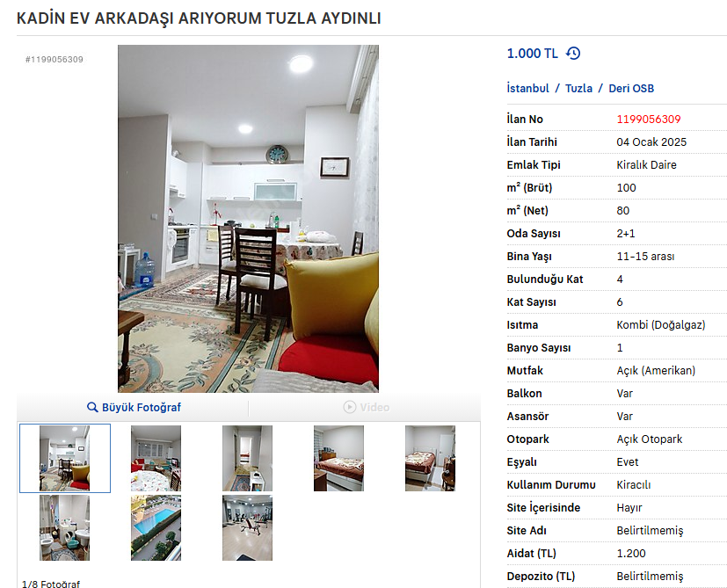Select the second living room thumbnail
The image size is (727, 588).
pyautogui.click(x=156, y=458)
